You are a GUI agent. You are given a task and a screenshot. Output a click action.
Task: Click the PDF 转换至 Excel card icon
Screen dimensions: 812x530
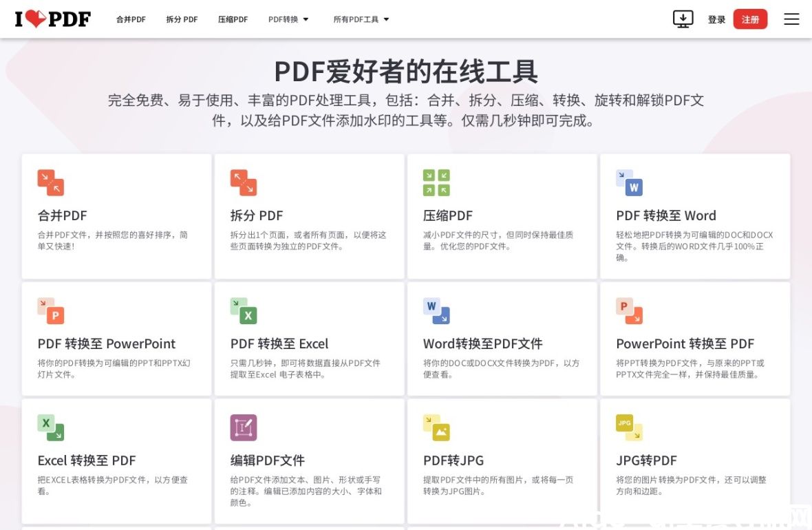pos(244,311)
